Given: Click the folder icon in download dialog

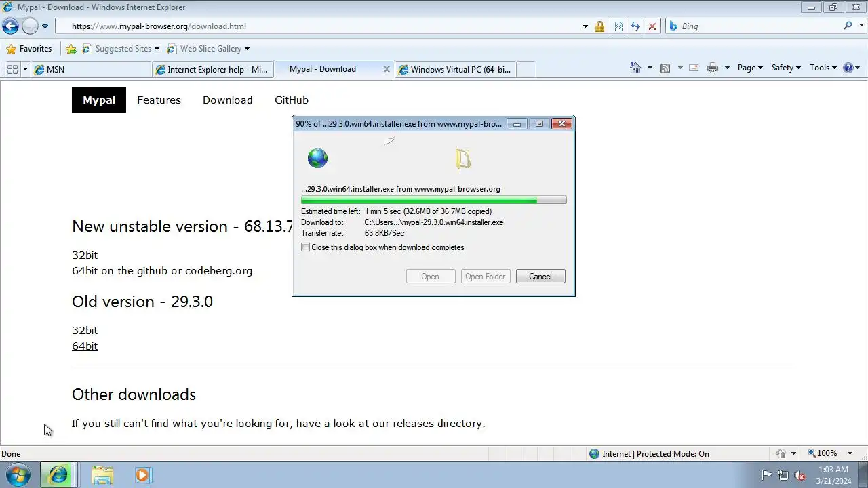Looking at the screenshot, I should click(462, 159).
